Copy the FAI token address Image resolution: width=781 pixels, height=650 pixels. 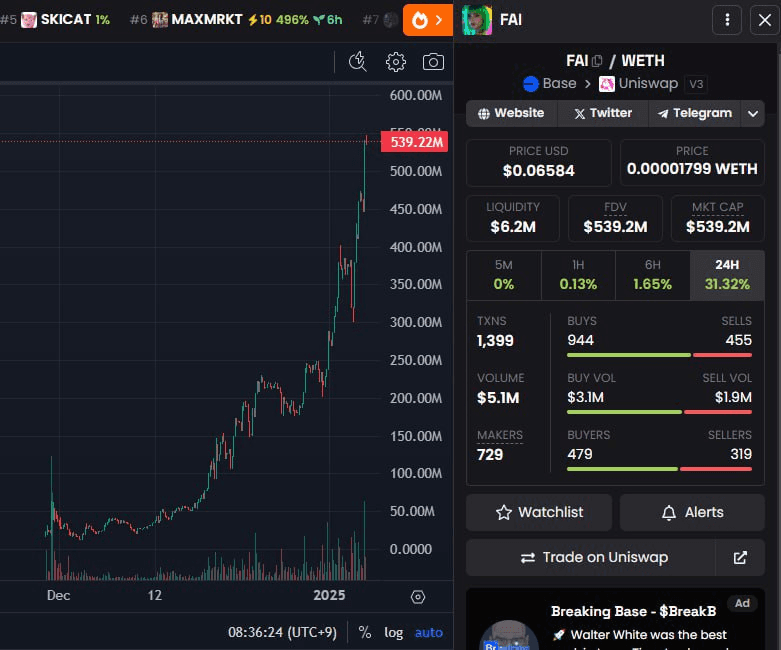[x=598, y=61]
